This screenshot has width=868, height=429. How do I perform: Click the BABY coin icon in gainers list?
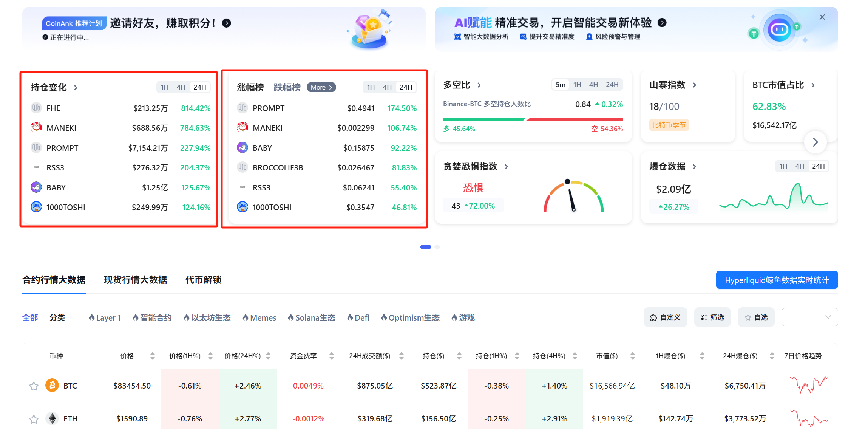(242, 148)
